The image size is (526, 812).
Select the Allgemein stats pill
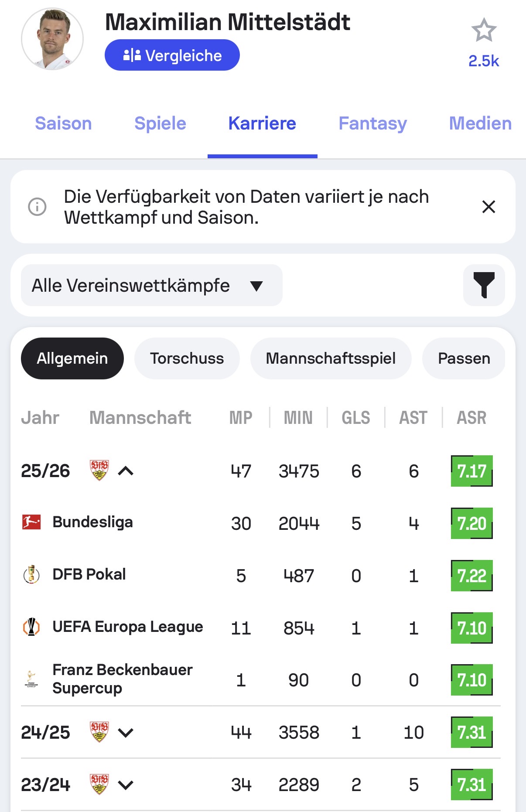pos(72,358)
